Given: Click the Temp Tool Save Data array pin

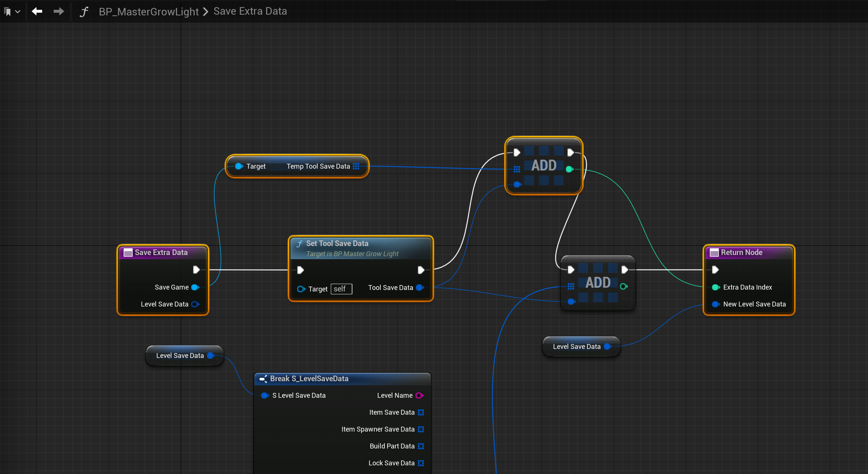Looking at the screenshot, I should coord(356,166).
